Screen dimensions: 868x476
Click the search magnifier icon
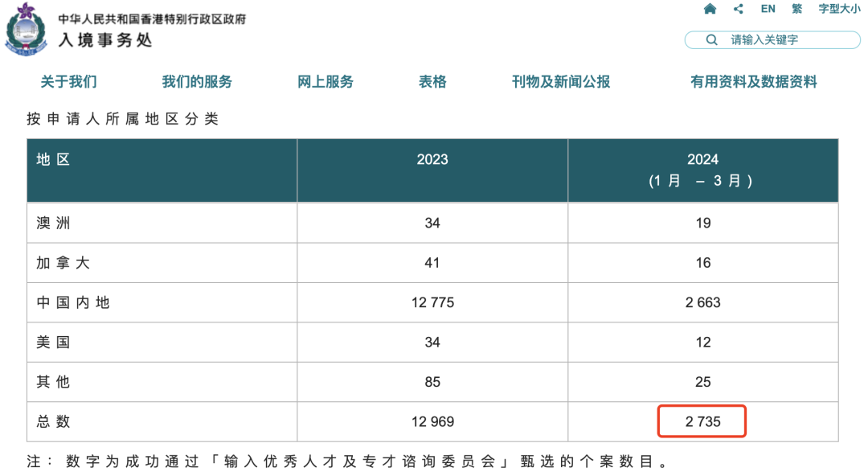(712, 40)
